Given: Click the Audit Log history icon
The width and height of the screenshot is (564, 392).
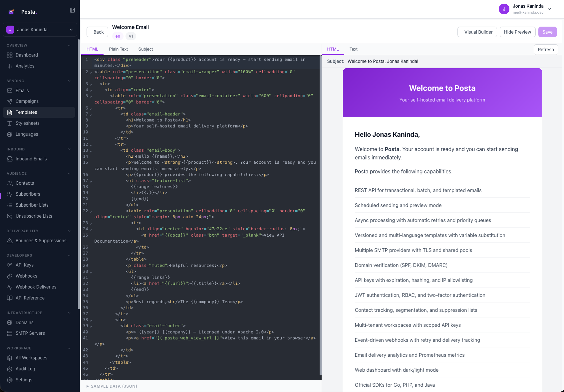Looking at the screenshot, I should pos(10,369).
